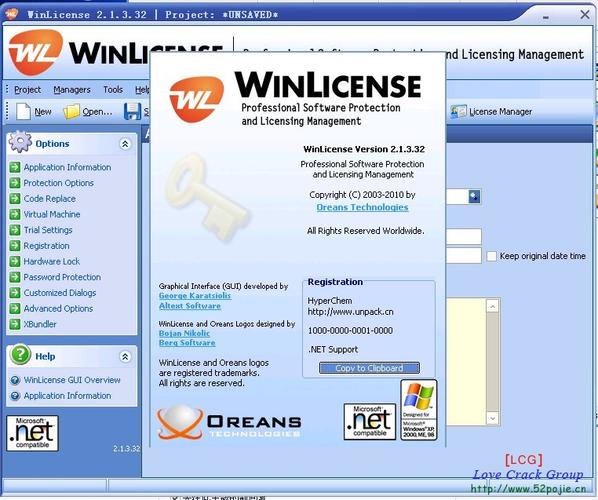
Task: Click the Help question mark icon
Action: click(x=20, y=355)
